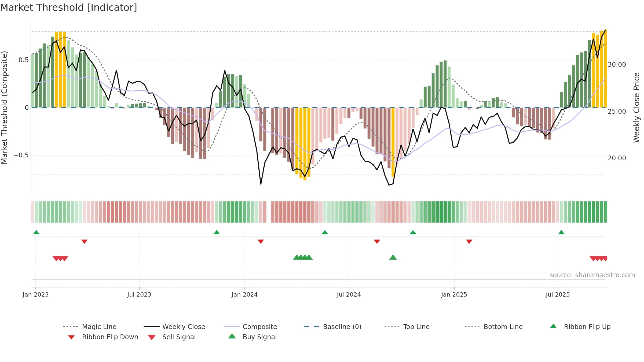Click the ribbon flip up marker at Jan 2023

click(x=36, y=232)
